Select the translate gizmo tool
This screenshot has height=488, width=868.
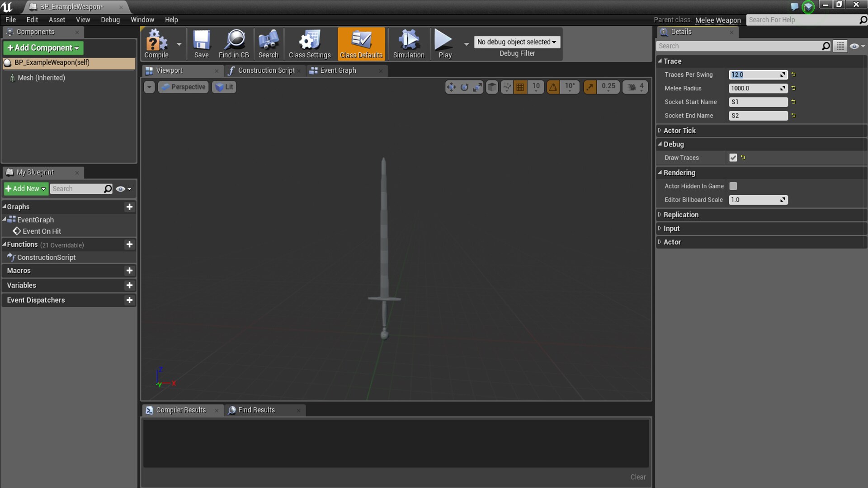click(x=451, y=87)
